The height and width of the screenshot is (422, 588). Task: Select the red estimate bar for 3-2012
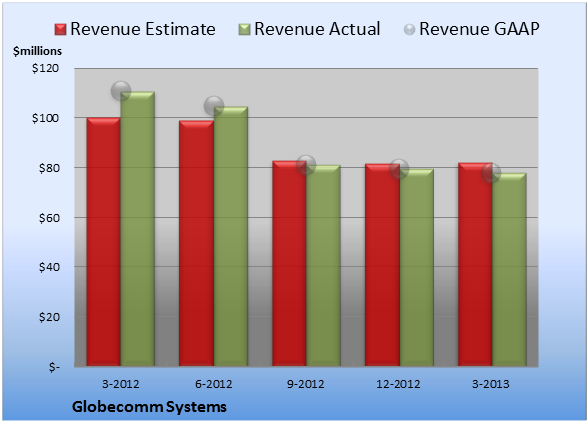(104, 242)
